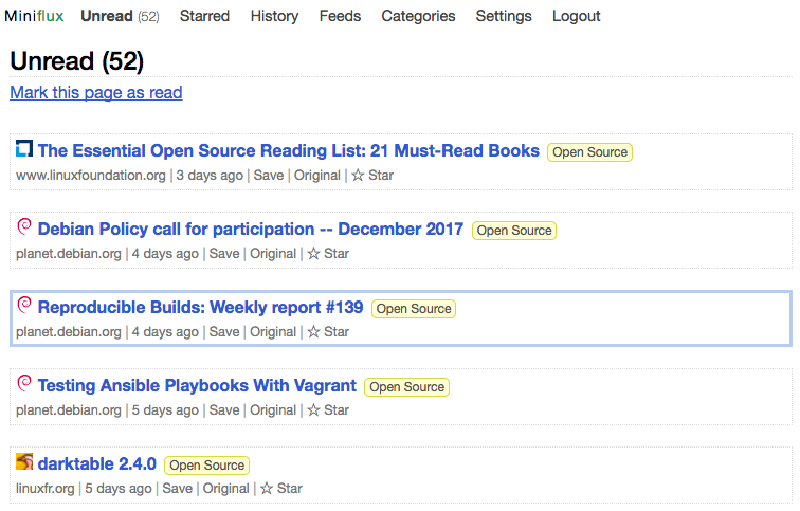Save the Reproducible Builds entry

coord(224,332)
